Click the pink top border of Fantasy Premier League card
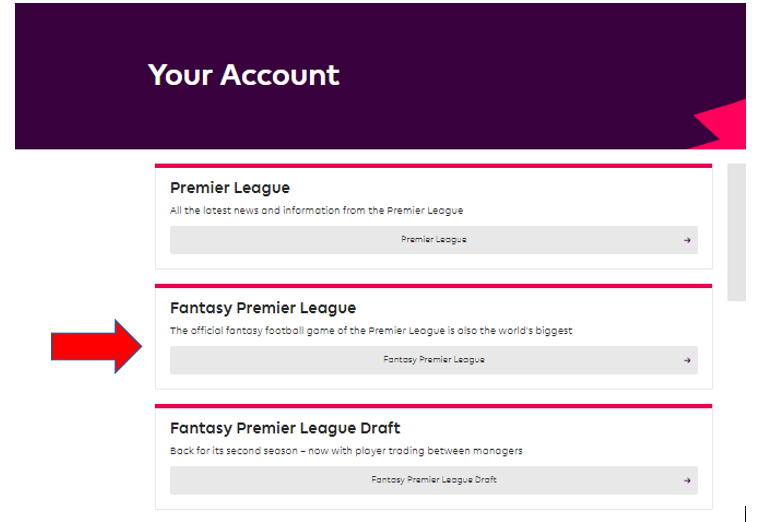 coord(433,286)
